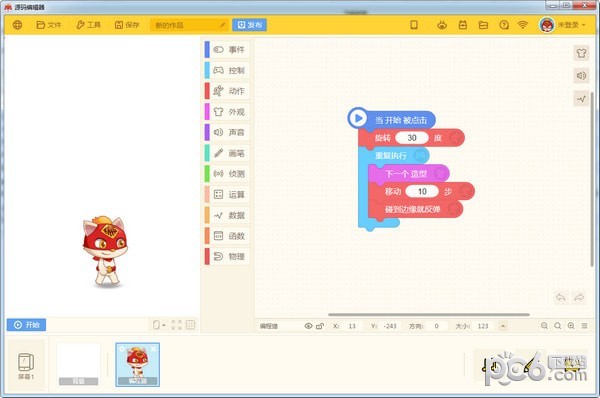600x398 pixels.
Task: Click the fullscreen stage icon
Action: (x=176, y=325)
